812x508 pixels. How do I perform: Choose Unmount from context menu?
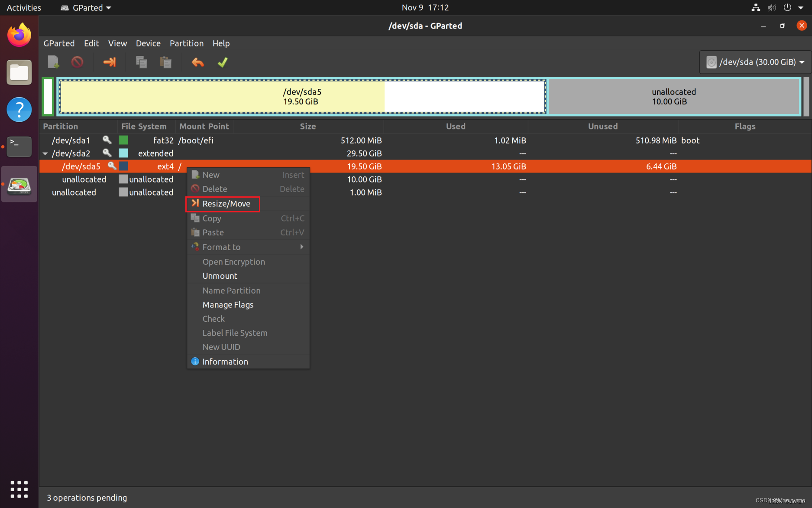coord(248,276)
